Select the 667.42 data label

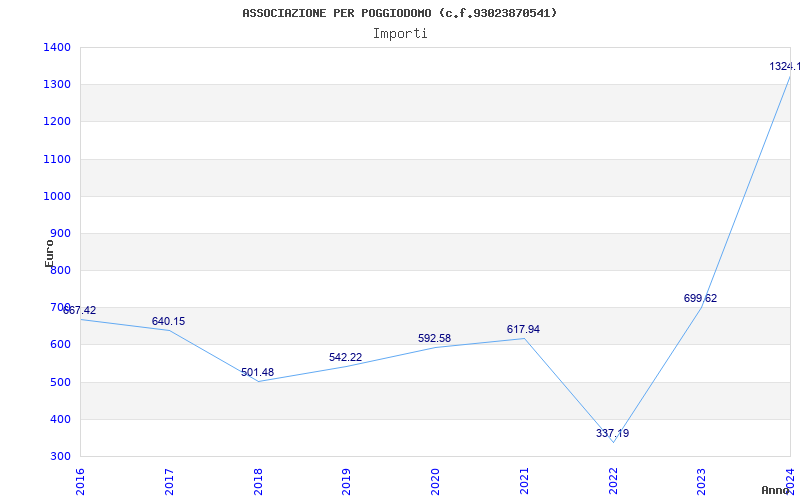tap(80, 310)
